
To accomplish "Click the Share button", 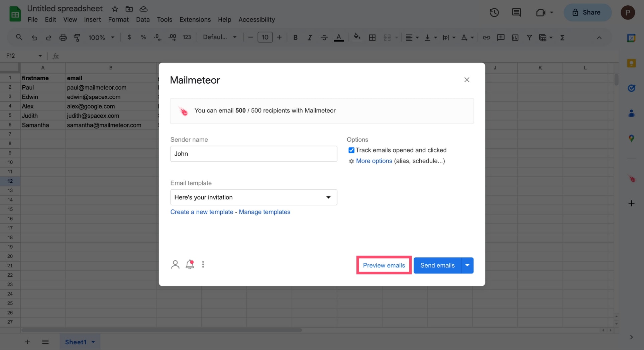I will [x=587, y=12].
